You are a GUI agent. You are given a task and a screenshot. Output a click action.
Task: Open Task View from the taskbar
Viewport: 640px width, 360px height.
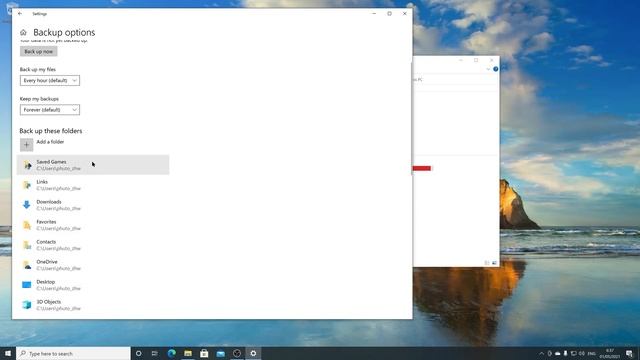pyautogui.click(x=155, y=353)
